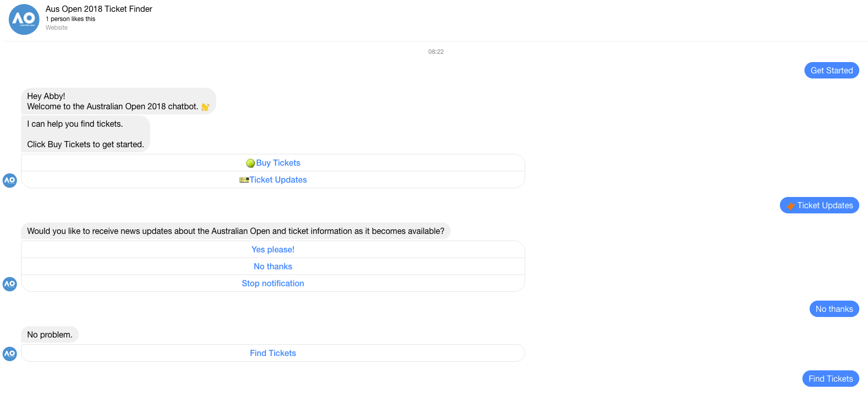The image size is (868, 396).
Task: Click '1 person likes this' text
Action: [70, 19]
